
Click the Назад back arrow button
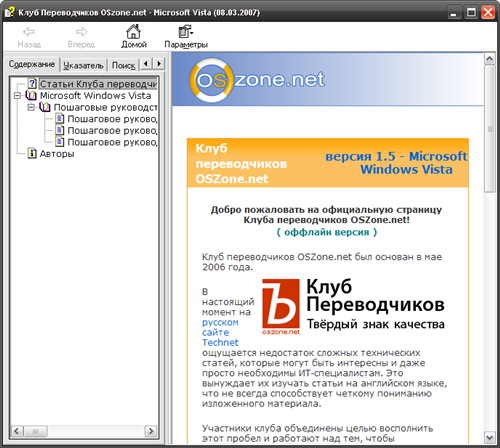coord(29,37)
